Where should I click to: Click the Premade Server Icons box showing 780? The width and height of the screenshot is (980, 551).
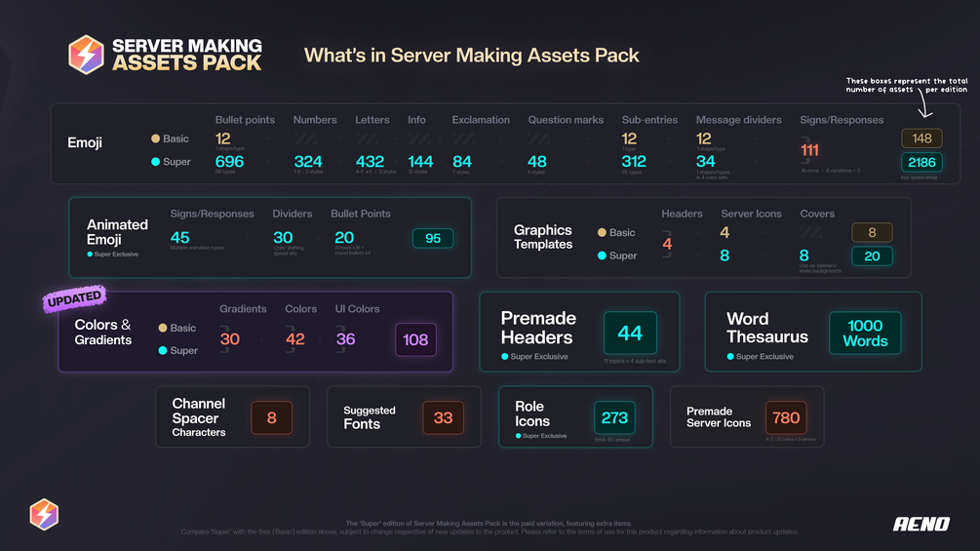(x=786, y=417)
